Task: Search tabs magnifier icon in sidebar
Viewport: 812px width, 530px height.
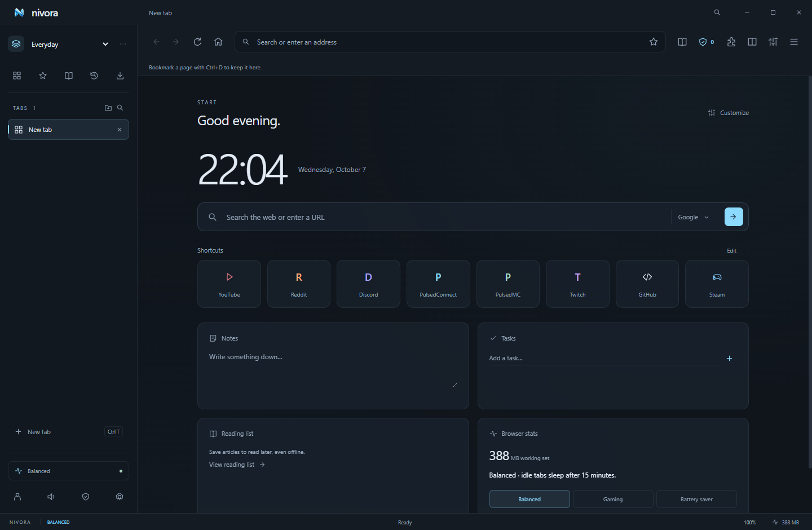Action: [x=120, y=108]
